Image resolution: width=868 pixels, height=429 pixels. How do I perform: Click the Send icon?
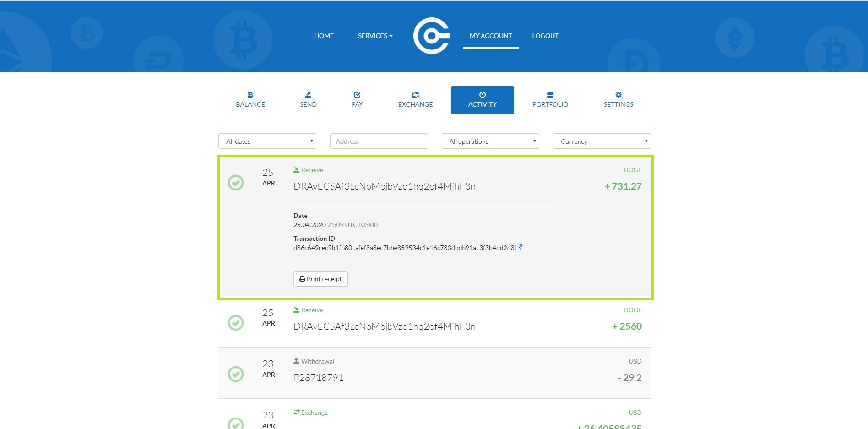click(308, 95)
